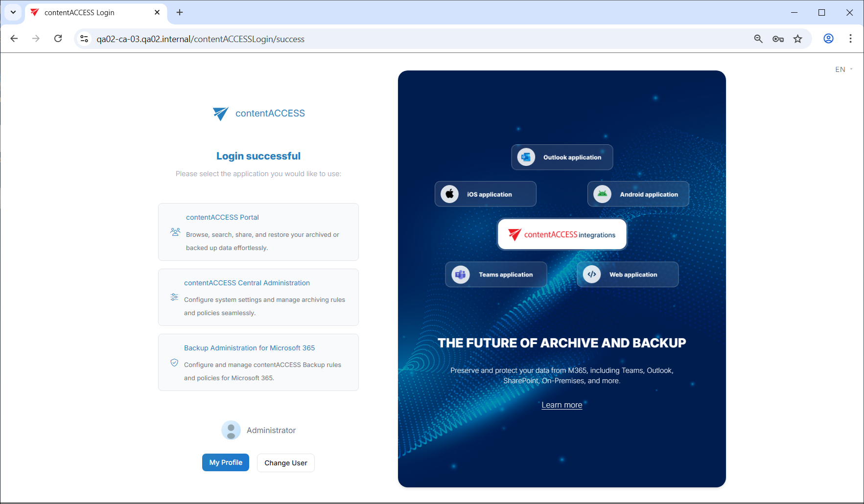The image size is (864, 504).
Task: Open Chrome's three-dot menu
Action: (x=850, y=39)
